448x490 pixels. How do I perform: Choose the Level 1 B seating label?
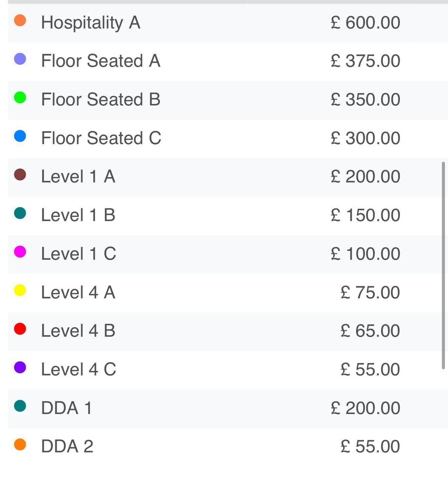(x=78, y=215)
